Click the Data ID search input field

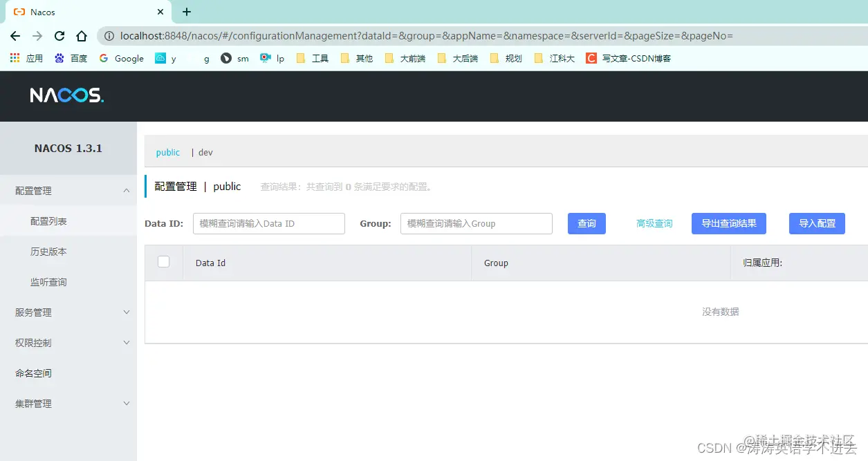tap(268, 223)
